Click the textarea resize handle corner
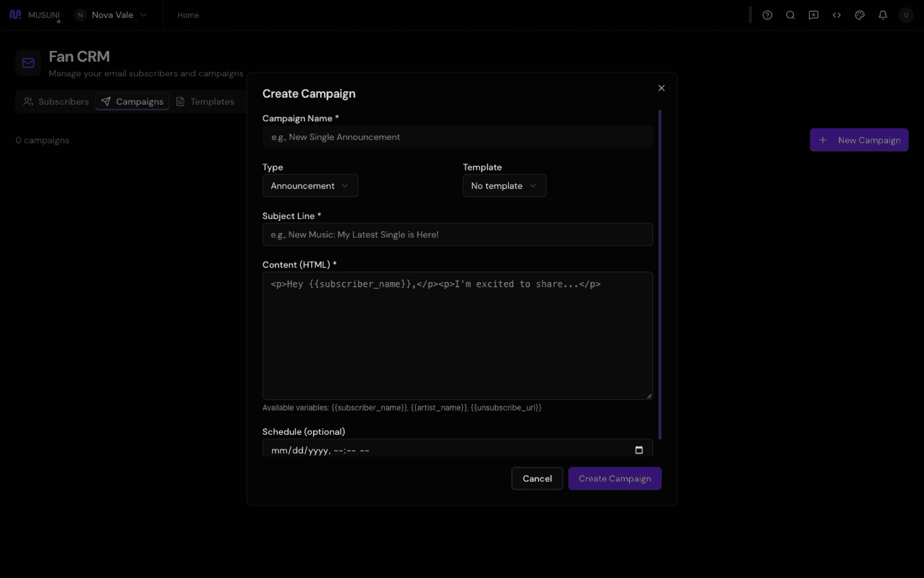This screenshot has height=578, width=924. pyautogui.click(x=649, y=396)
